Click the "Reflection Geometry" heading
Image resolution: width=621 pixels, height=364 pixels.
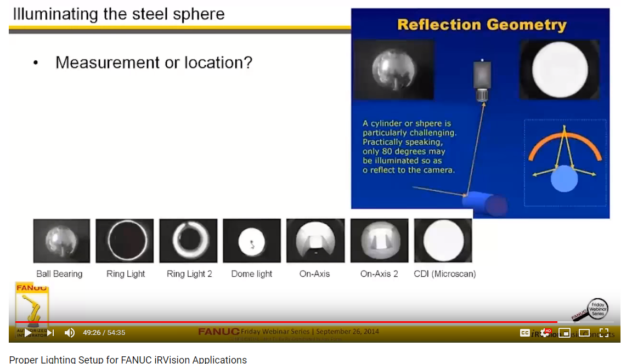(x=482, y=25)
